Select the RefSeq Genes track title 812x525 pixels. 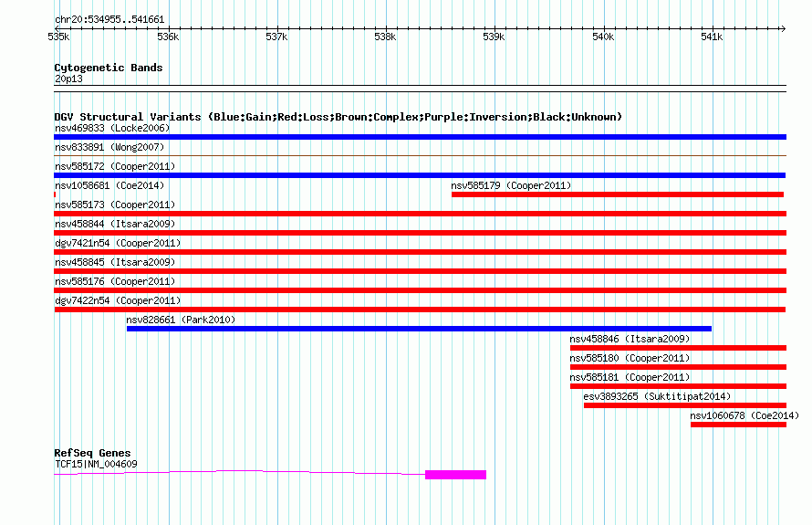[x=92, y=453]
